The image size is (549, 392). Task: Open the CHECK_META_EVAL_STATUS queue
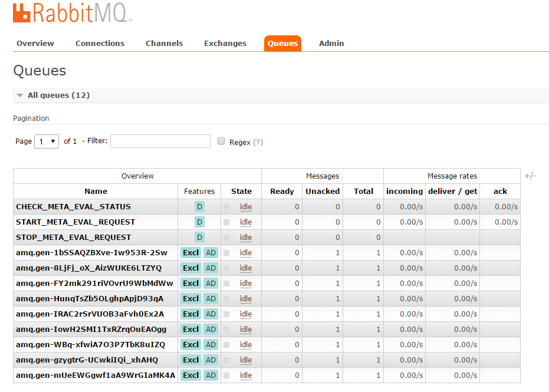[x=73, y=207]
